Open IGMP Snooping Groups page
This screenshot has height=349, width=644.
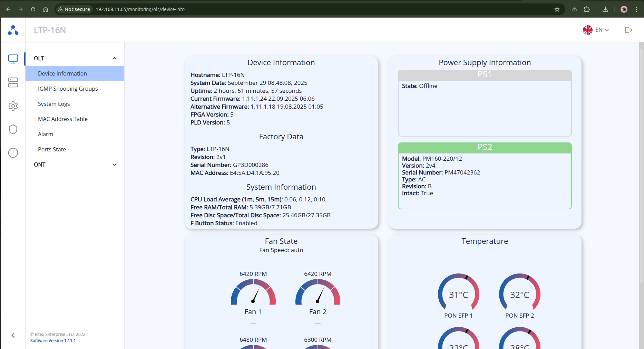[x=68, y=89]
